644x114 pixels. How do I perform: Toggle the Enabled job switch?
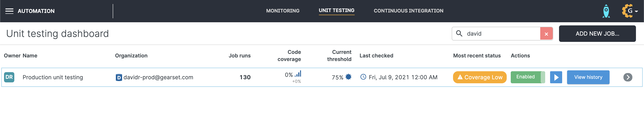click(527, 77)
